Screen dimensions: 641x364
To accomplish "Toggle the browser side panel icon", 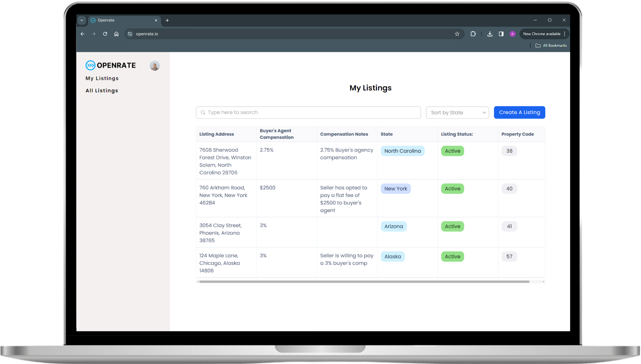I will click(501, 34).
